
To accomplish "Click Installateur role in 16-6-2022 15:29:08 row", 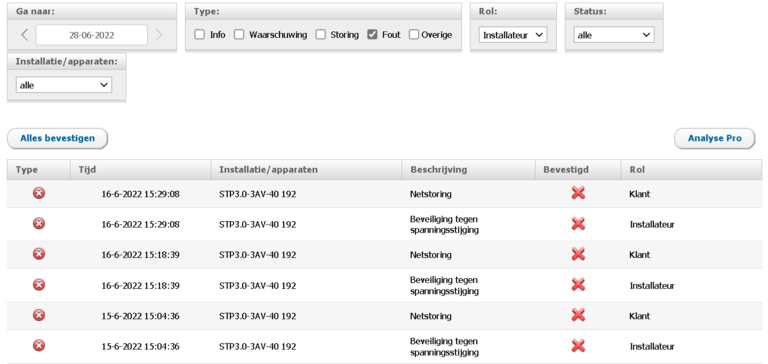I will pos(652,224).
